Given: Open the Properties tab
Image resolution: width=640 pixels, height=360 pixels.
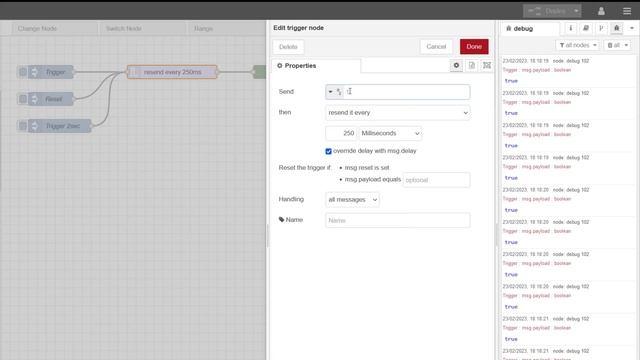Looking at the screenshot, I should pyautogui.click(x=316, y=66).
